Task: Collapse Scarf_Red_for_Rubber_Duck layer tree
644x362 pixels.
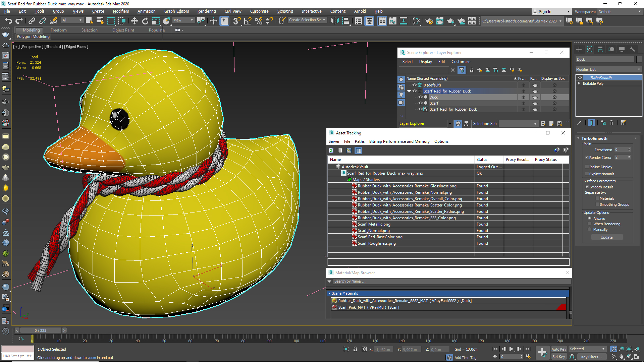Action: (x=409, y=91)
